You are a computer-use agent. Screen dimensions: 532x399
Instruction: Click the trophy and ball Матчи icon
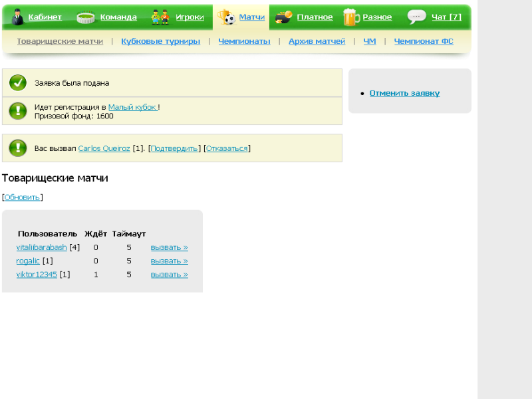pos(226,17)
